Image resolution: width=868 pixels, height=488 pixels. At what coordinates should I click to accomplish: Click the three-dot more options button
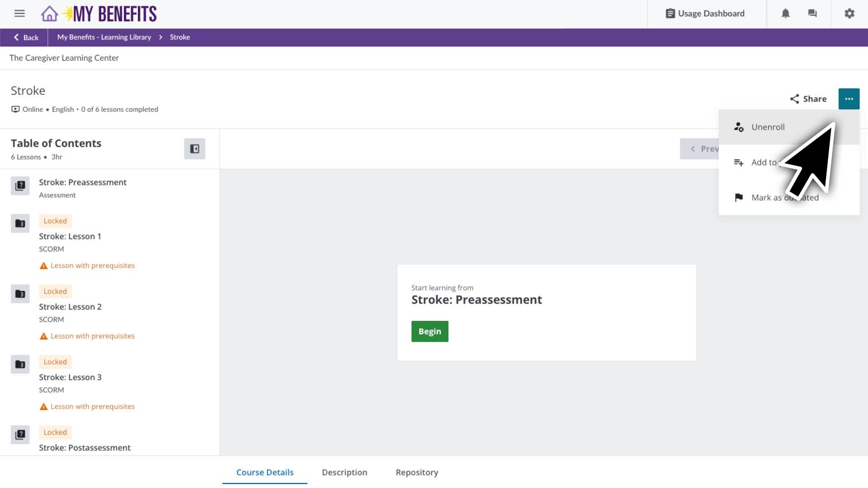[x=849, y=99]
